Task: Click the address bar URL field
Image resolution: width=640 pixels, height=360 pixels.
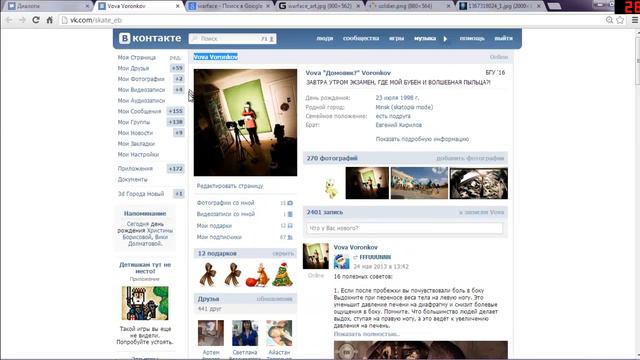Action: tap(331, 20)
